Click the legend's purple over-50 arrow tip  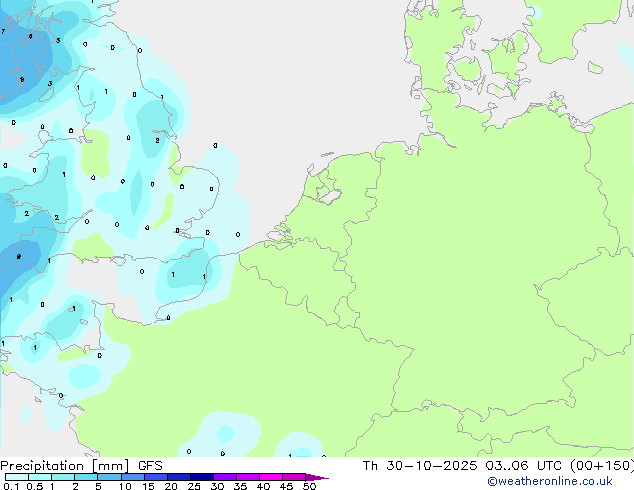pos(317,477)
